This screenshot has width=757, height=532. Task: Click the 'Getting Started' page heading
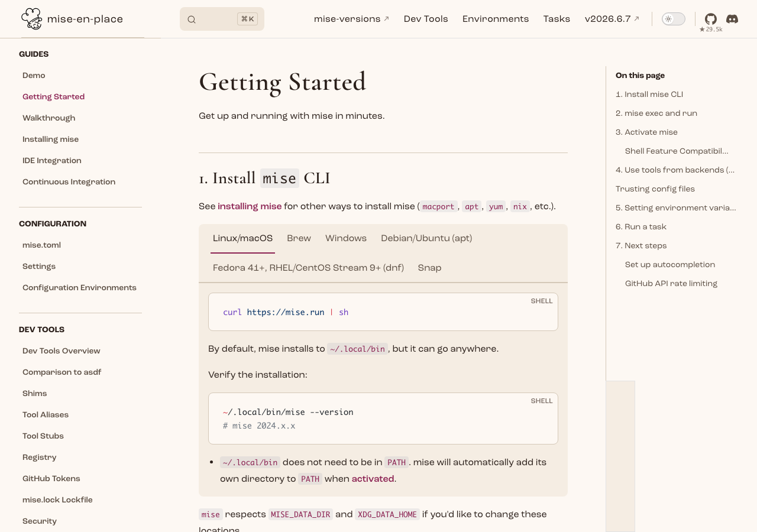click(x=283, y=82)
